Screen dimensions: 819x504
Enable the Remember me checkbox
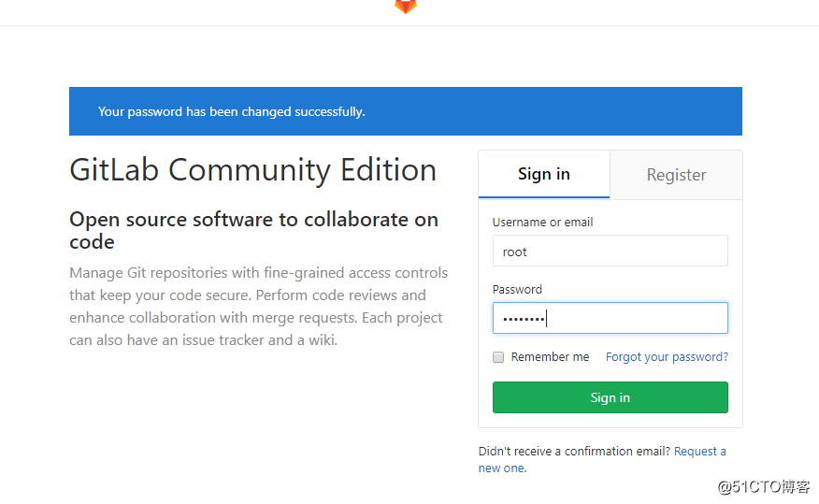498,356
